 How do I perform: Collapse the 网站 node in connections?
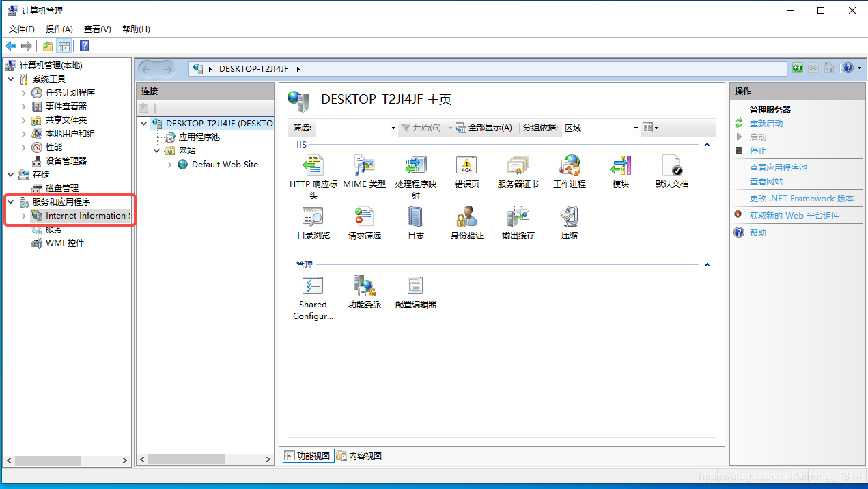pyautogui.click(x=157, y=151)
